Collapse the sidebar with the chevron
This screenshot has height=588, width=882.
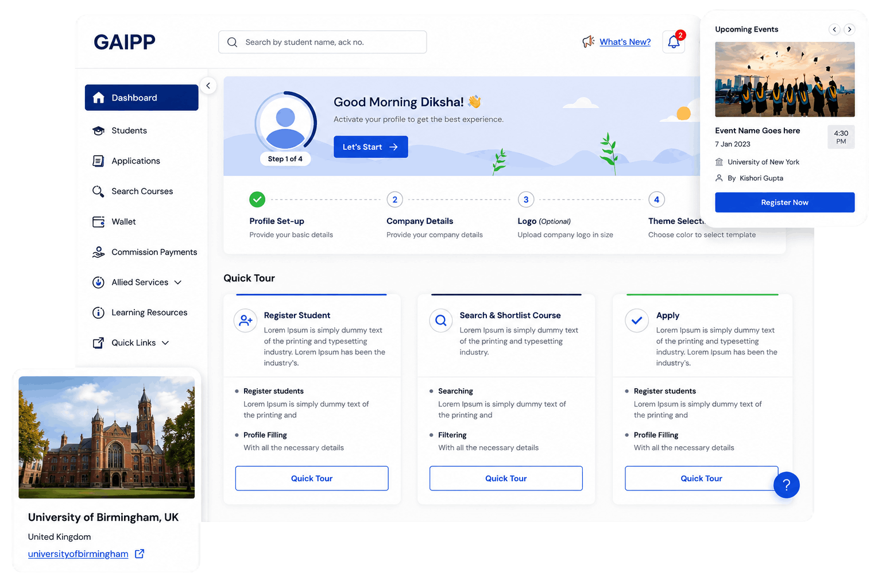(208, 86)
